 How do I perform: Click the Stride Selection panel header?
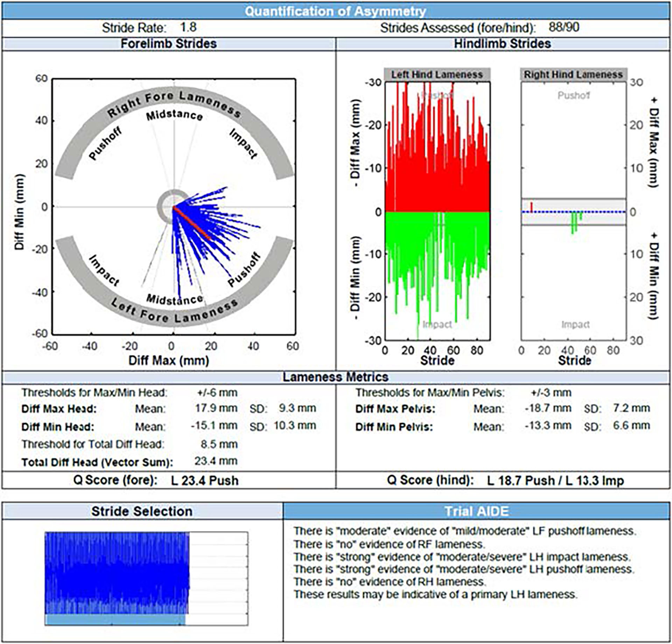point(142,511)
